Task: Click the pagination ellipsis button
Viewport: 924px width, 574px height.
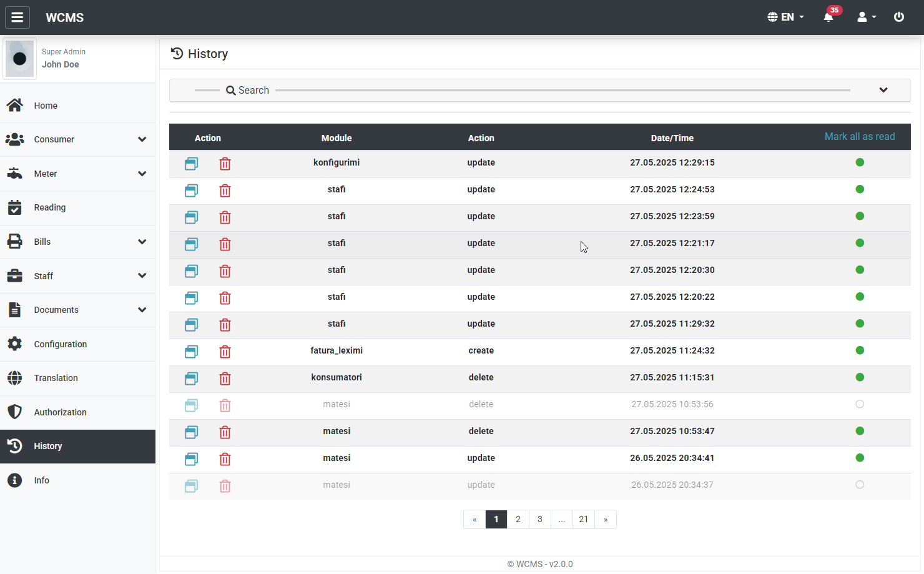Action: click(x=562, y=519)
